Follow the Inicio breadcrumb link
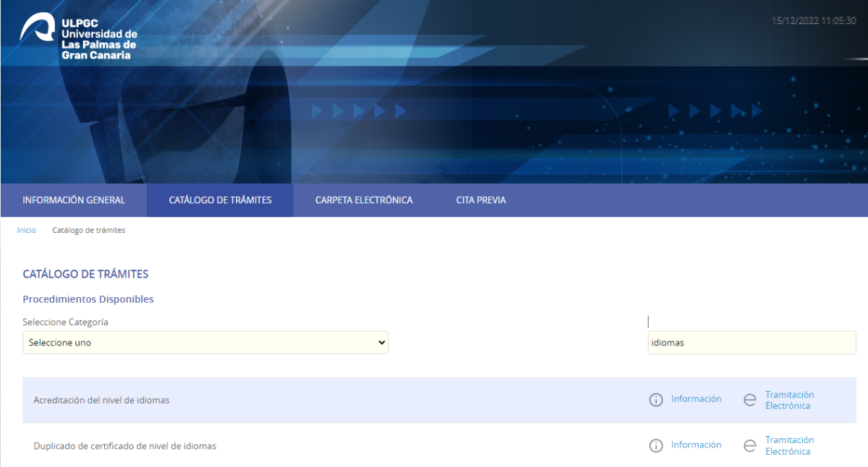Viewport: 868px width, 467px height. pos(27,230)
